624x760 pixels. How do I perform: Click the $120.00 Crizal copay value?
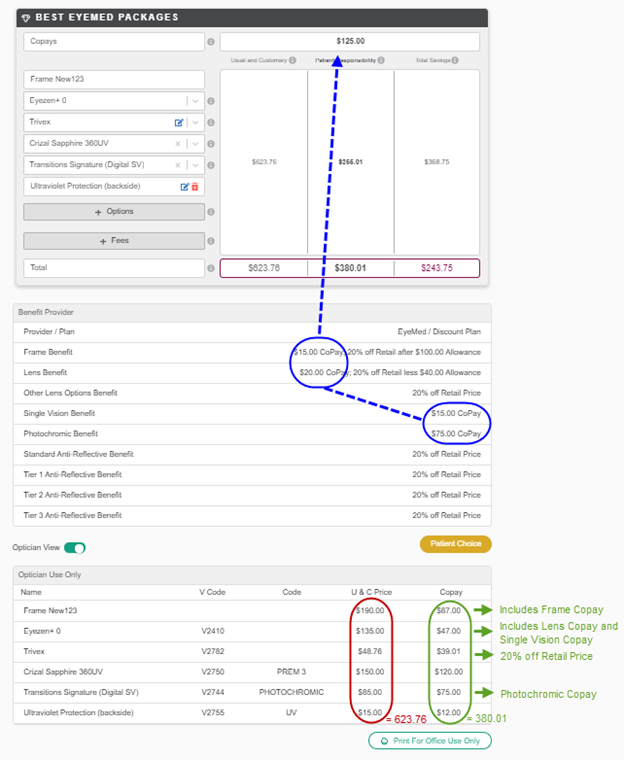point(449,672)
